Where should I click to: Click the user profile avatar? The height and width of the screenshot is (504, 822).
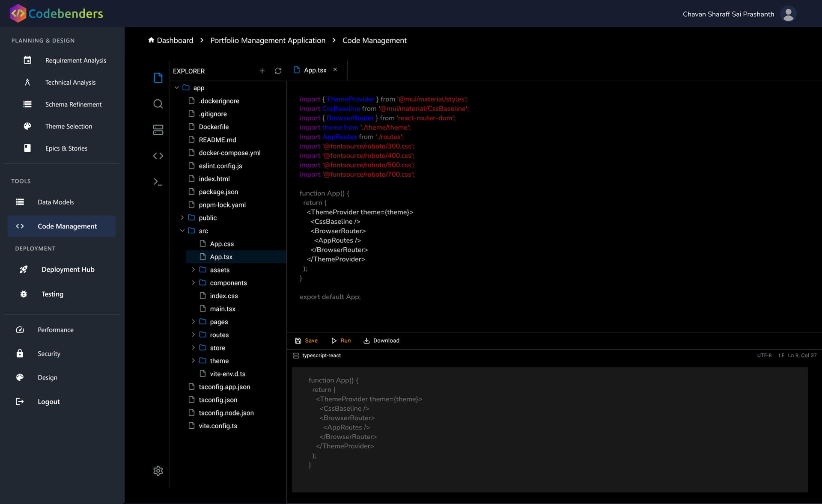click(x=789, y=14)
